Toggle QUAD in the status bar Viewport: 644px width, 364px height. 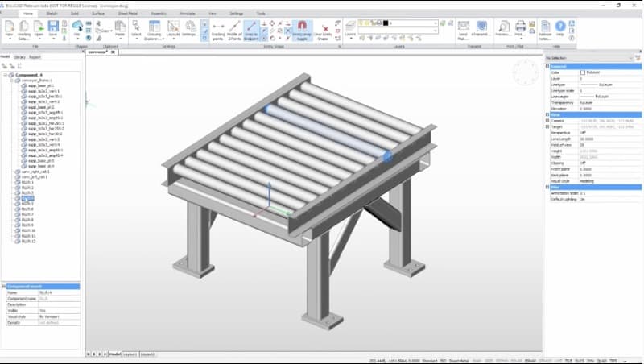point(601,361)
